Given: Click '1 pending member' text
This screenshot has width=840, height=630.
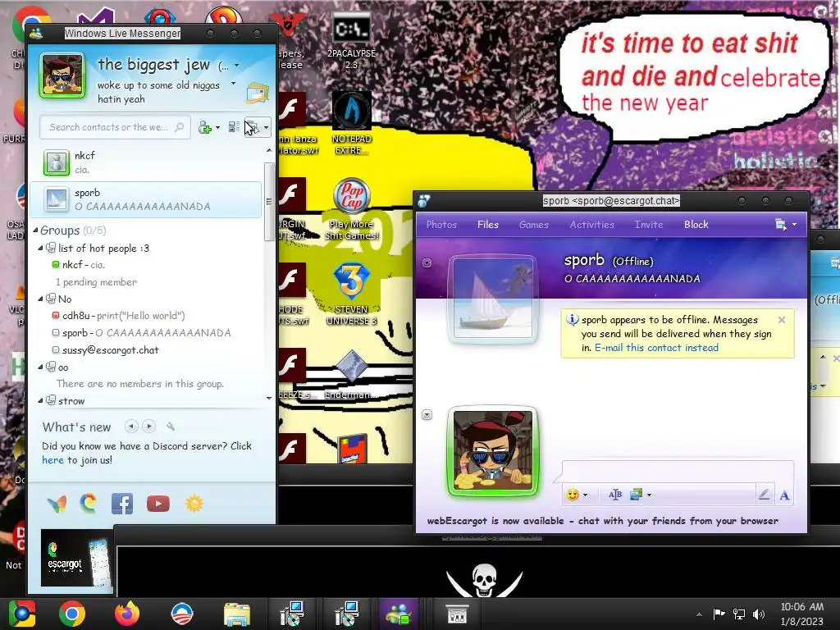Looking at the screenshot, I should tap(97, 282).
